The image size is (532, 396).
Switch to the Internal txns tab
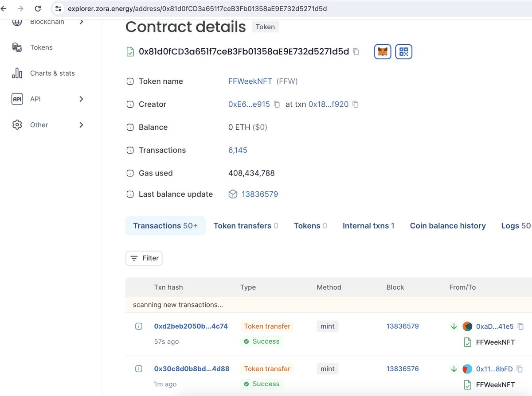(x=368, y=226)
